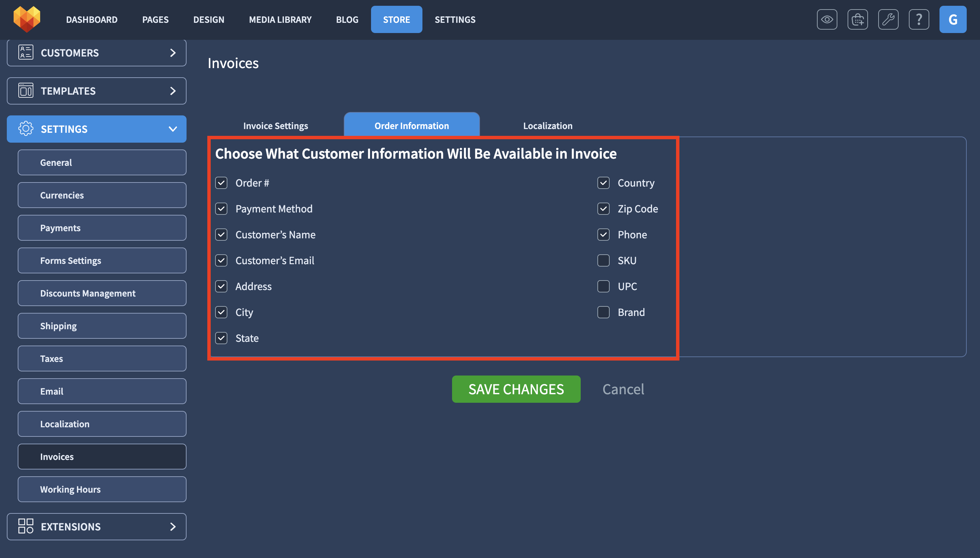This screenshot has width=980, height=558.
Task: Click the Extensions label in sidebar
Action: click(x=71, y=527)
